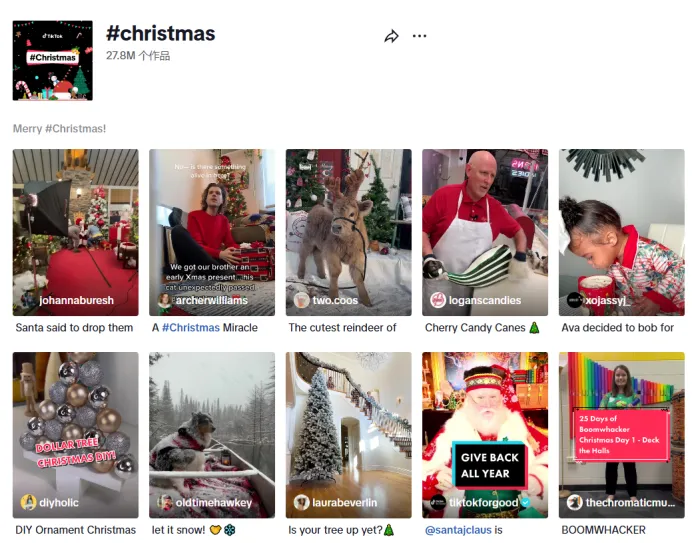The width and height of the screenshot is (692, 544).
Task: Open johannaburesh Santa video thumbnail
Action: pos(75,233)
